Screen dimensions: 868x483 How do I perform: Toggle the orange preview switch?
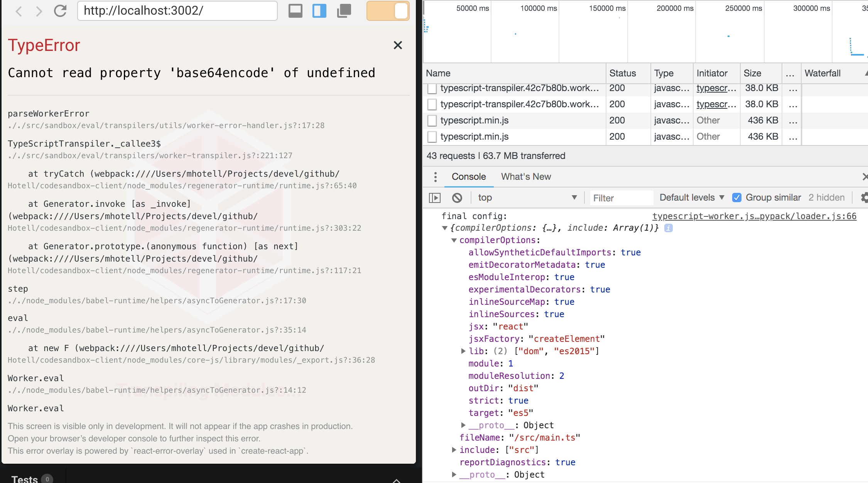(x=388, y=11)
